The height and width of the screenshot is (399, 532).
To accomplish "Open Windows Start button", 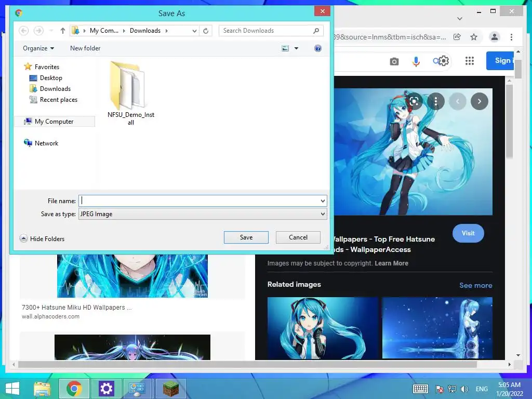I will [x=12, y=389].
